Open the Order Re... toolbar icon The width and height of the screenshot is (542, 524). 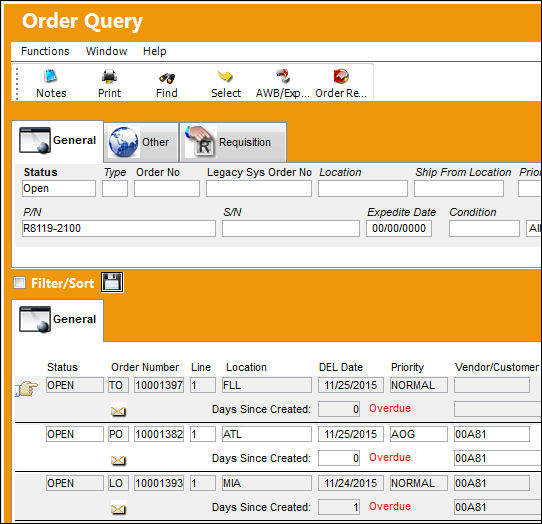[341, 76]
